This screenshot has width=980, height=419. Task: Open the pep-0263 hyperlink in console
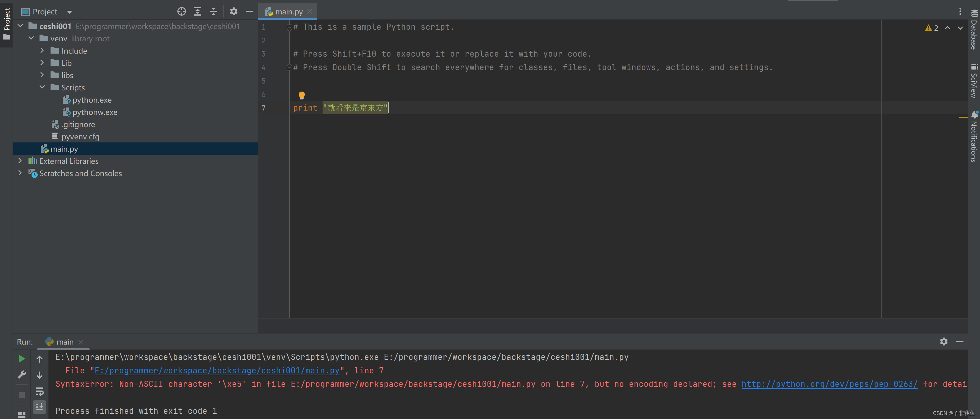tap(829, 384)
